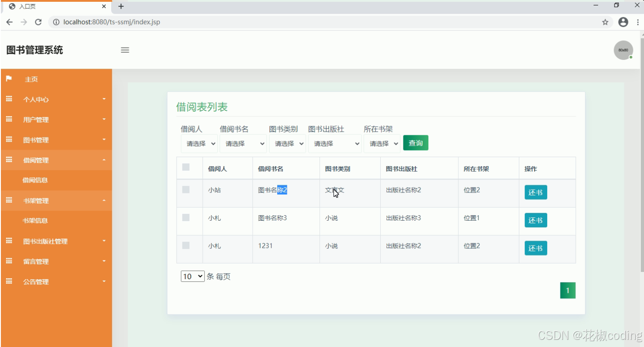Click 还书 for the 图书名称3 row
Viewport: 644px width, 347px height.
(536, 220)
